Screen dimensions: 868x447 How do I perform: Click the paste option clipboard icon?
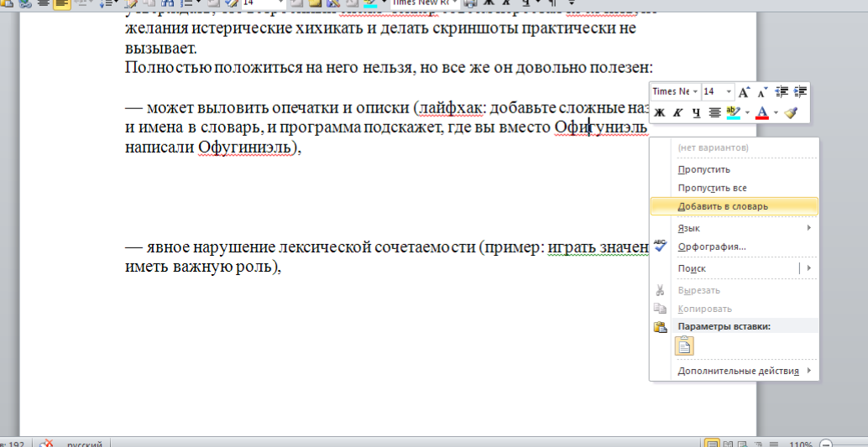click(x=685, y=345)
